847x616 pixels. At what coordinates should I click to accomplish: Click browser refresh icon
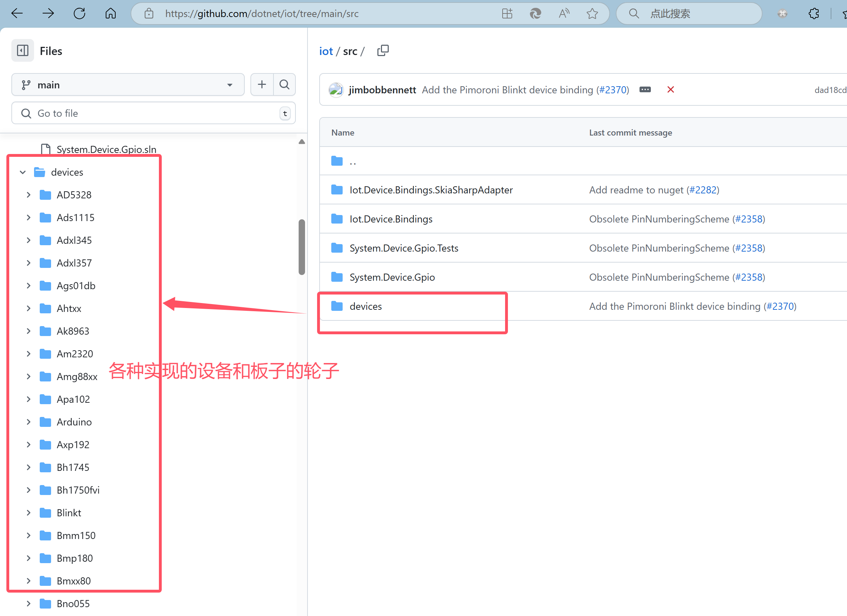79,14
